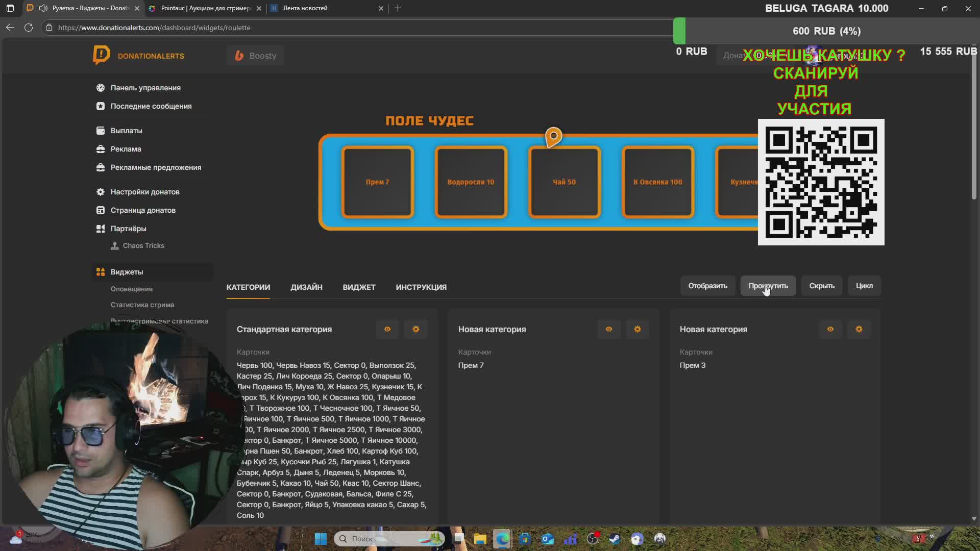Viewport: 980px width, 551px height.
Task: Click the Скрыть button
Action: (x=822, y=286)
